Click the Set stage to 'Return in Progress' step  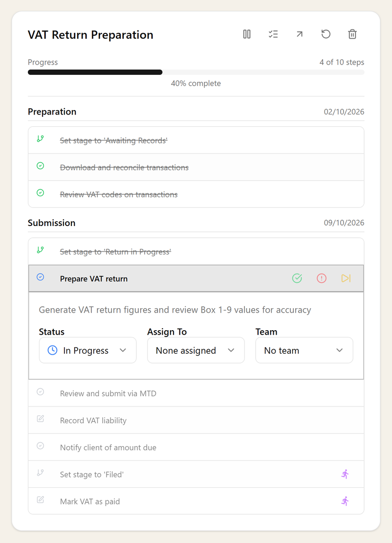click(x=196, y=251)
